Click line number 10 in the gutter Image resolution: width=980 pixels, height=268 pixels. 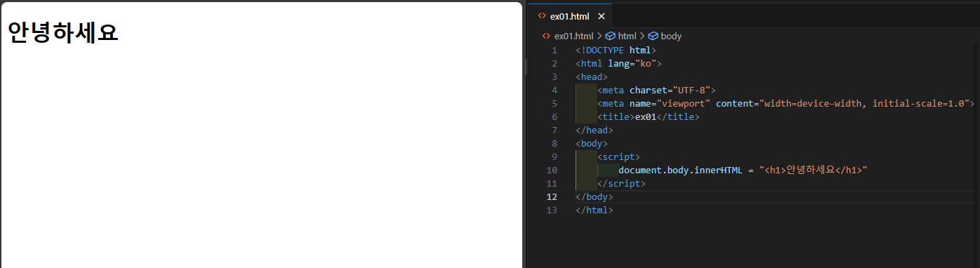pyautogui.click(x=552, y=170)
